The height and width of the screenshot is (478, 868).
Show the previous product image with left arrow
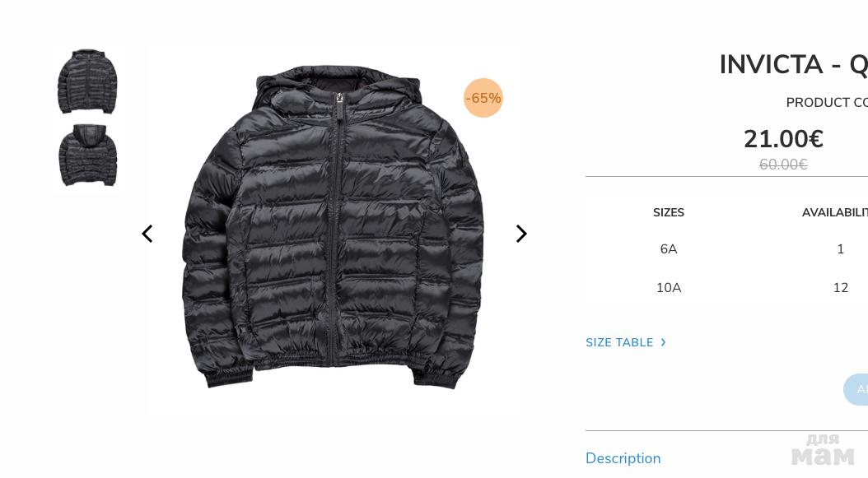[147, 234]
